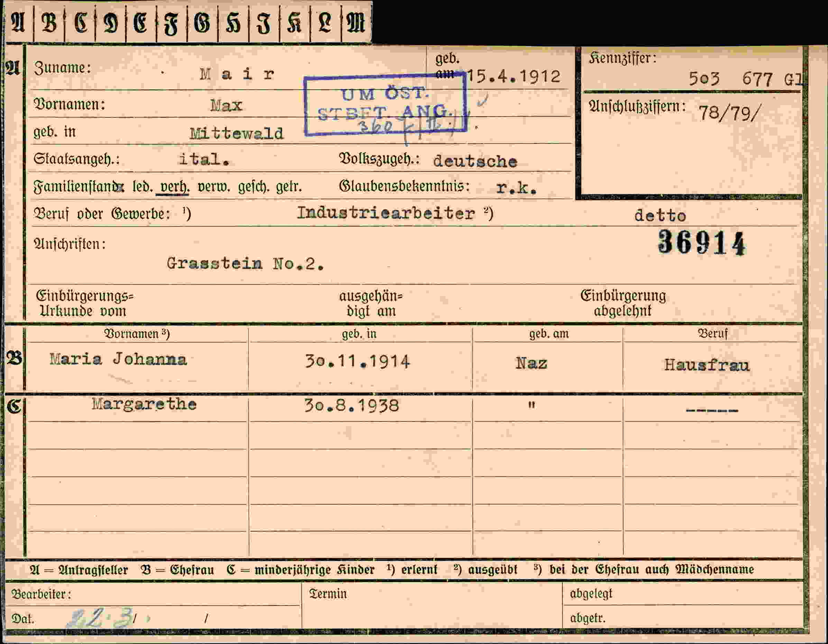The width and height of the screenshot is (828, 644).
Task: Click the birthplace 'Mittewald'
Action: point(237,134)
